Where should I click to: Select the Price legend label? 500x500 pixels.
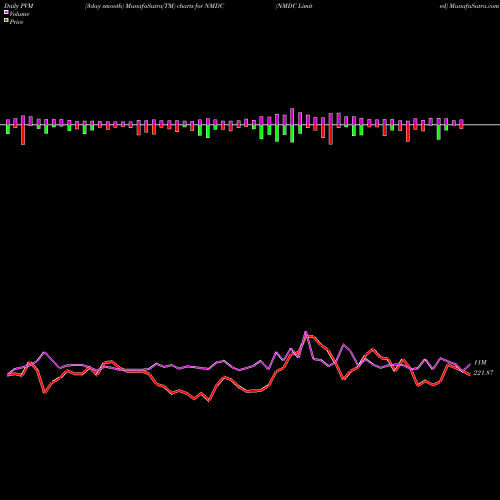(x=17, y=22)
